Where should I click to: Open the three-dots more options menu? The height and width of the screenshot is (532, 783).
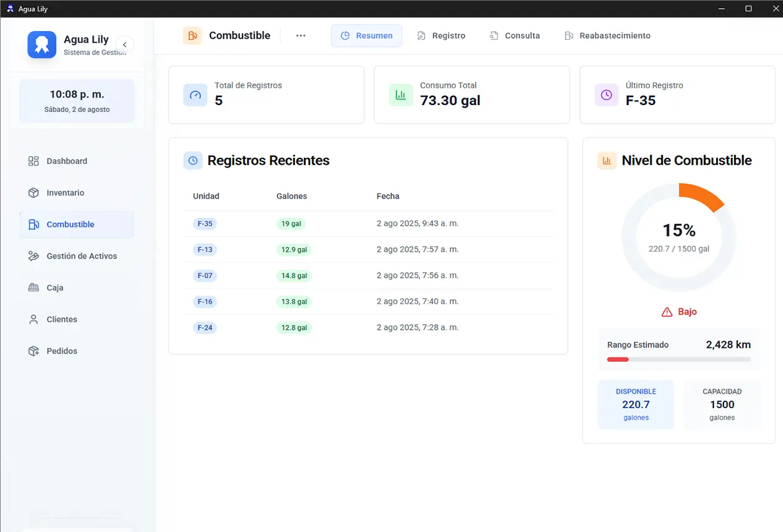coord(301,36)
